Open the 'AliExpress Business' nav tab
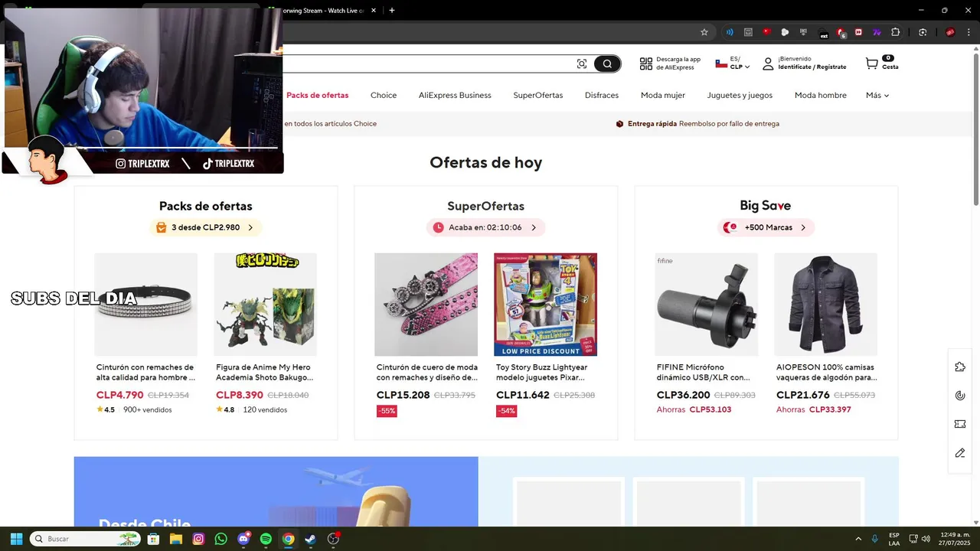This screenshot has height=551, width=980. coord(455,95)
